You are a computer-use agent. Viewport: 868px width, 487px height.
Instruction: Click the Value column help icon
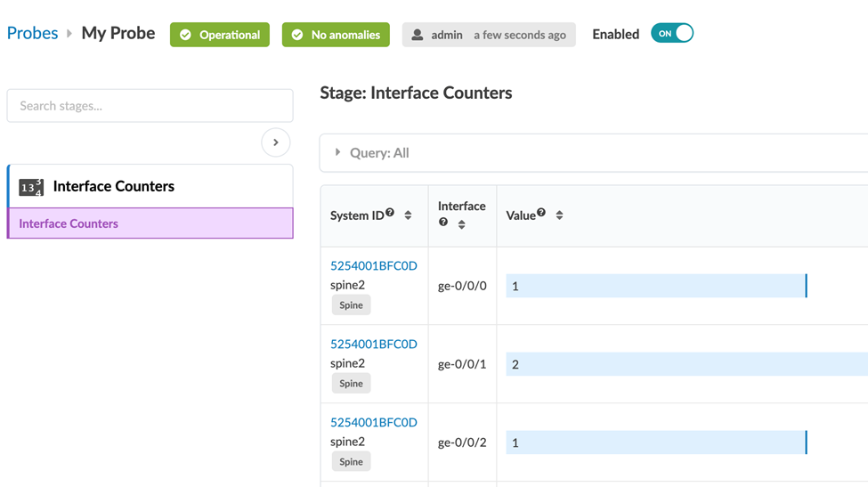click(x=540, y=213)
